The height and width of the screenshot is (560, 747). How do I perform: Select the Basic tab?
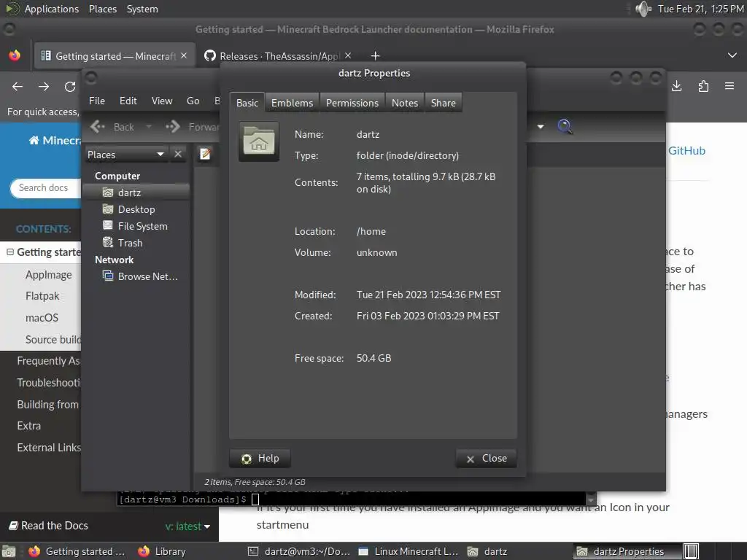point(247,103)
